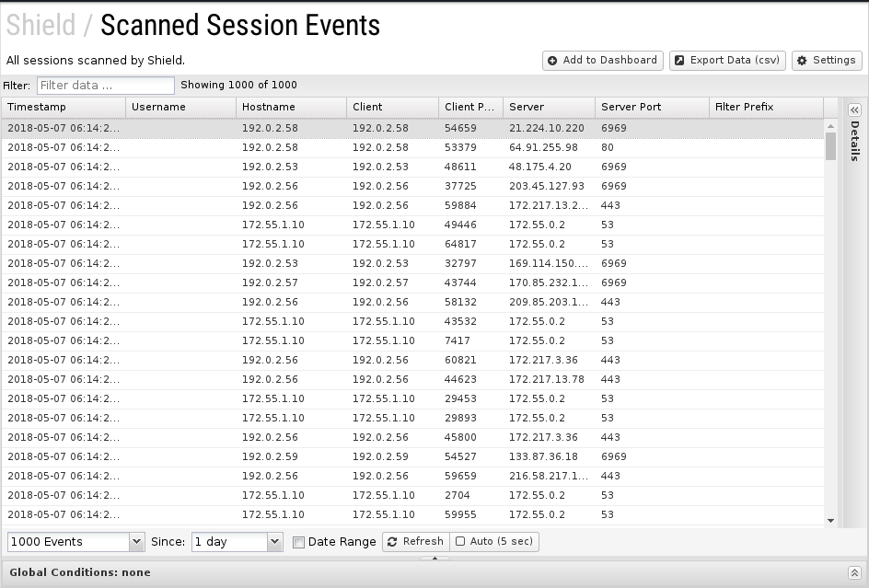The image size is (869, 588).
Task: Sort by Filter Prefix column header
Action: coord(766,108)
